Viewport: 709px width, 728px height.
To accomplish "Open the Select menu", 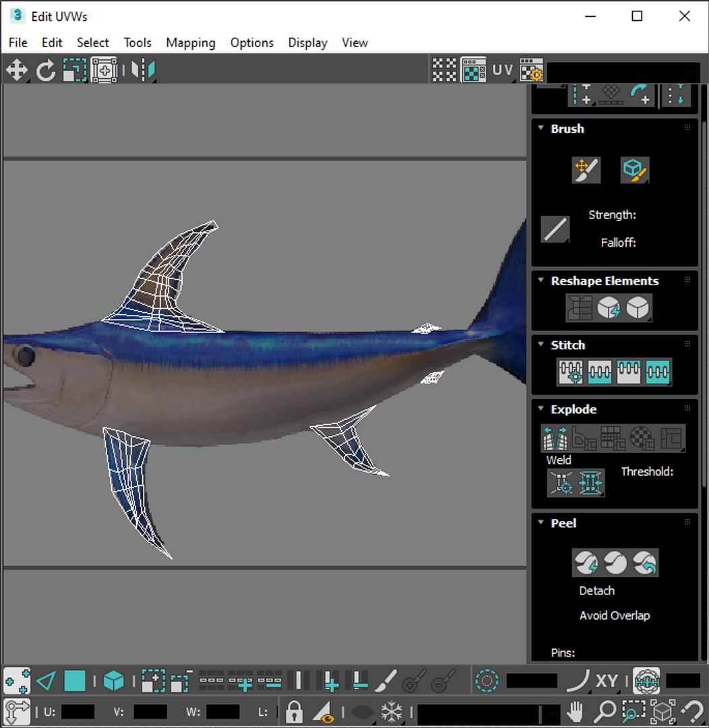I will (93, 42).
